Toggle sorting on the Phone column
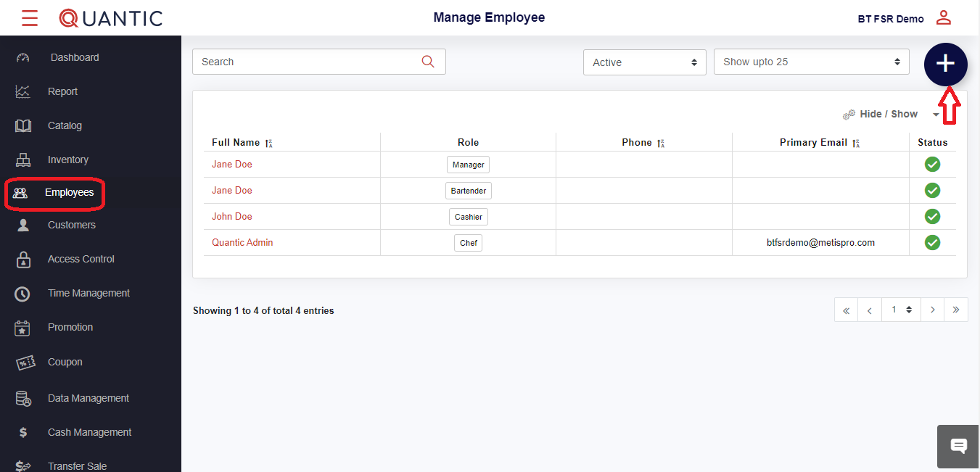The image size is (980, 472). click(662, 142)
